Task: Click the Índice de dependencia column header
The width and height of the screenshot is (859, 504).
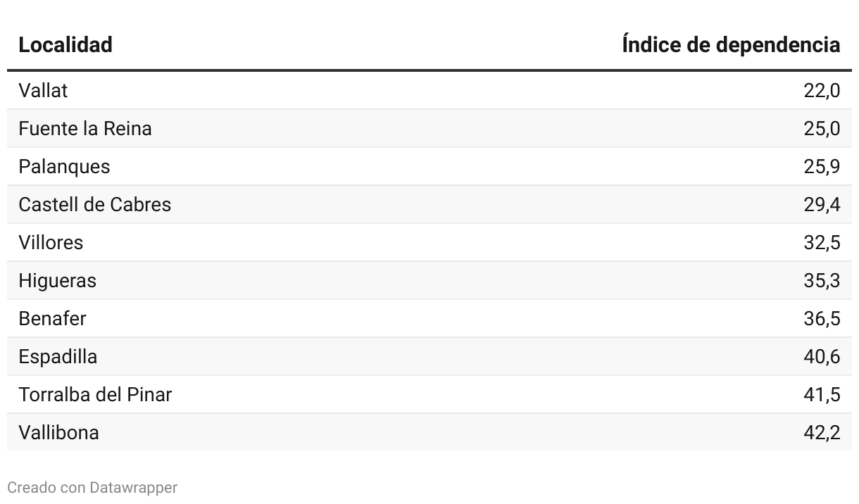Action: coord(731,45)
